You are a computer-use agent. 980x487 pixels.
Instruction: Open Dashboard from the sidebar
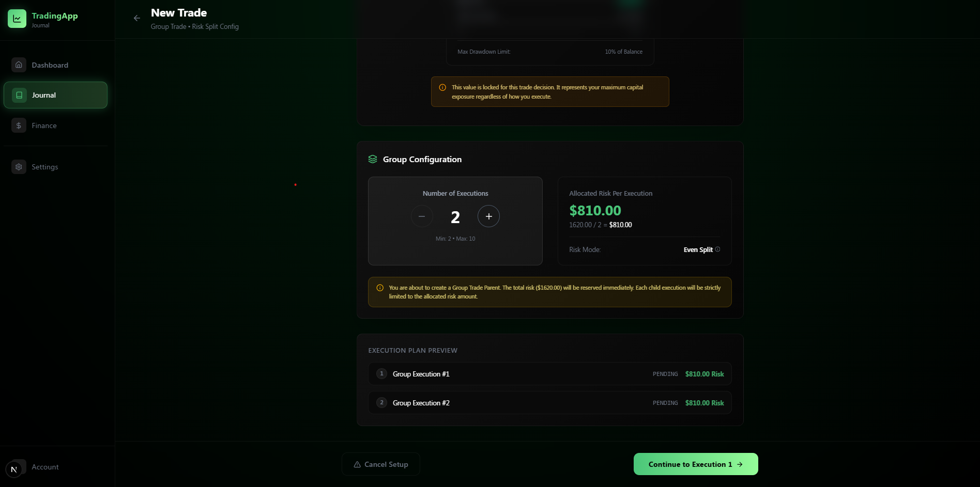point(50,65)
